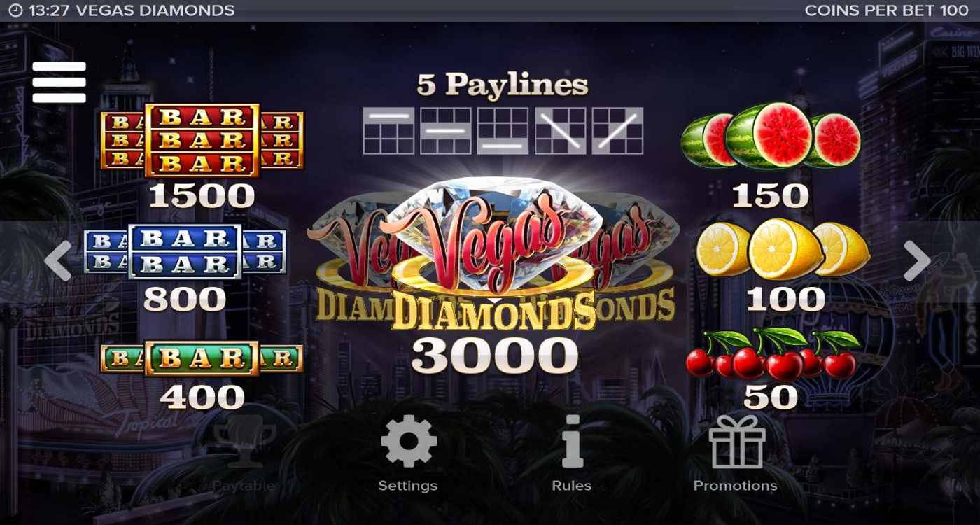Click the cherries symbol paying 50
The image size is (980, 525).
click(773, 354)
